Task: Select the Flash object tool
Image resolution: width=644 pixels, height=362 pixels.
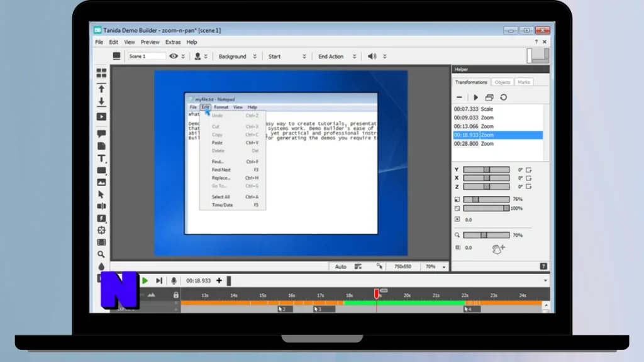Action: coord(101,218)
